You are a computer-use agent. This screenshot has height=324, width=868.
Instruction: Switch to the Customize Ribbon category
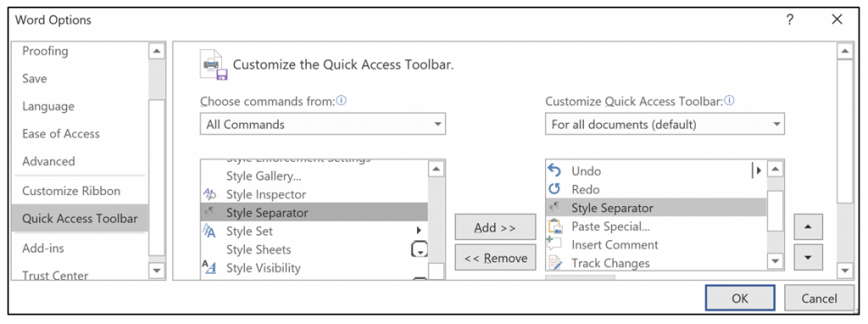click(x=71, y=191)
